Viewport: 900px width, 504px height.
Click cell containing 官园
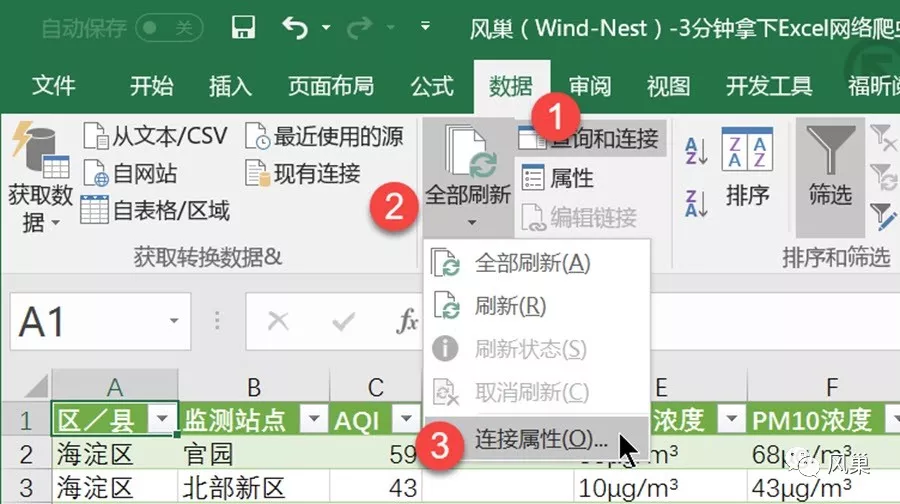254,453
